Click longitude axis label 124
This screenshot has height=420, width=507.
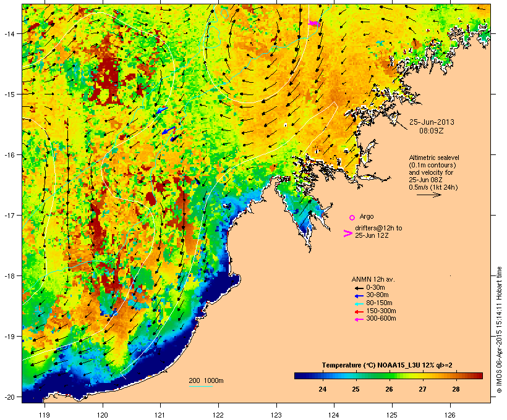click(334, 415)
